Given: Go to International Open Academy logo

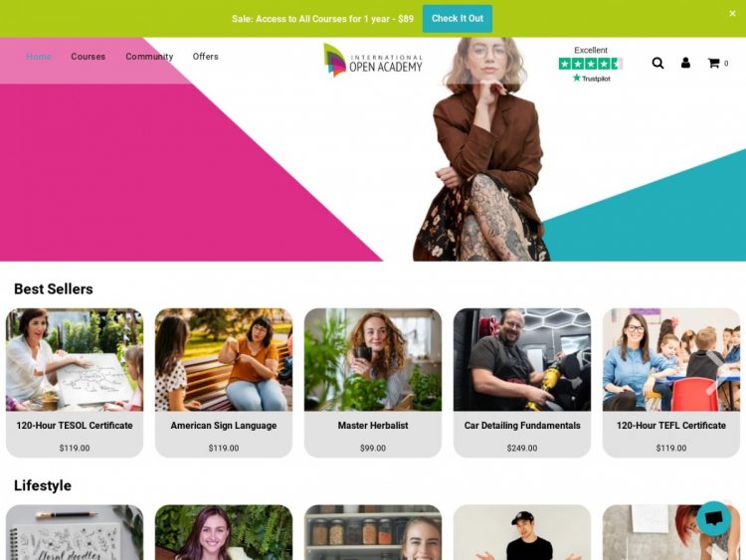Looking at the screenshot, I should click(x=373, y=60).
